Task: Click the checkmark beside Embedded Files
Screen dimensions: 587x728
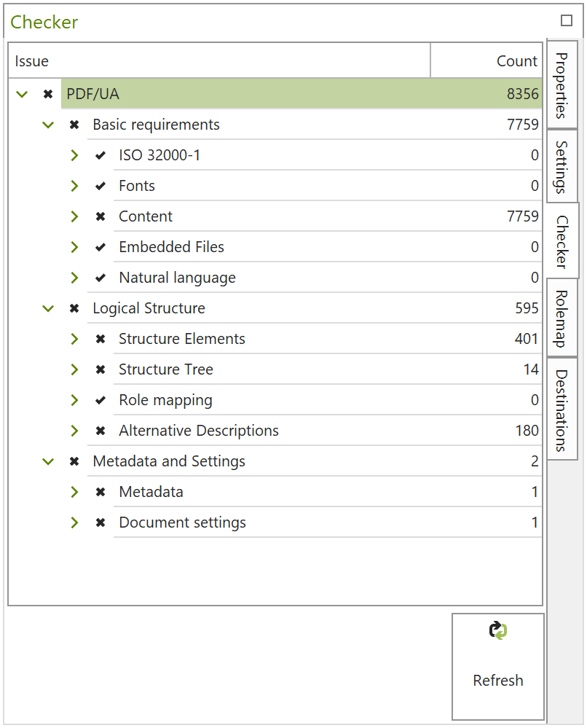Action: point(100,247)
